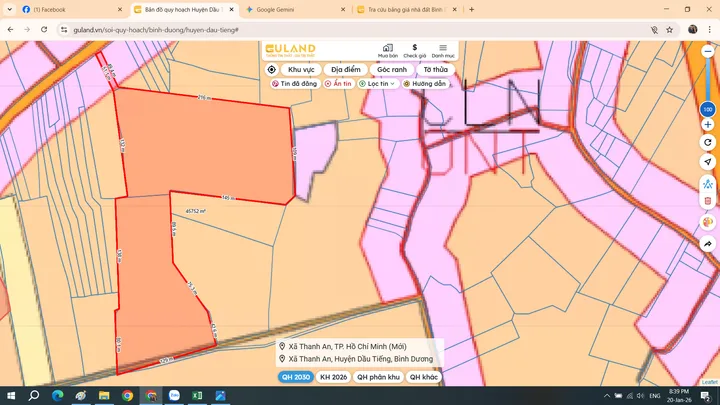720x405 pixels.
Task: Select the QH khác layer
Action: [423, 377]
